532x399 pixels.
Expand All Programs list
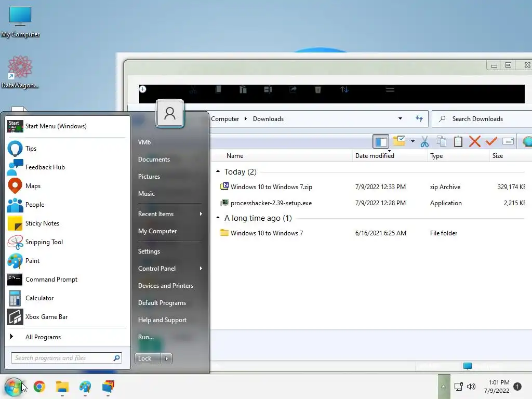click(66, 337)
